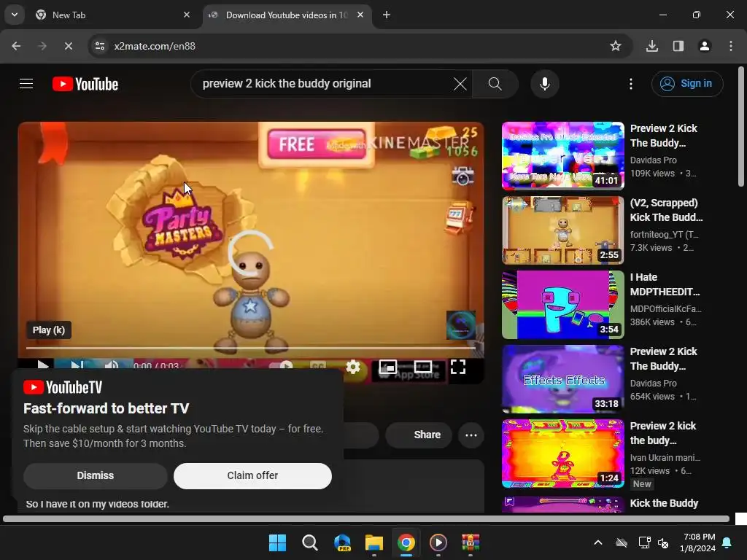Open Windows Start menu
The width and height of the screenshot is (747, 560).
coord(277,542)
